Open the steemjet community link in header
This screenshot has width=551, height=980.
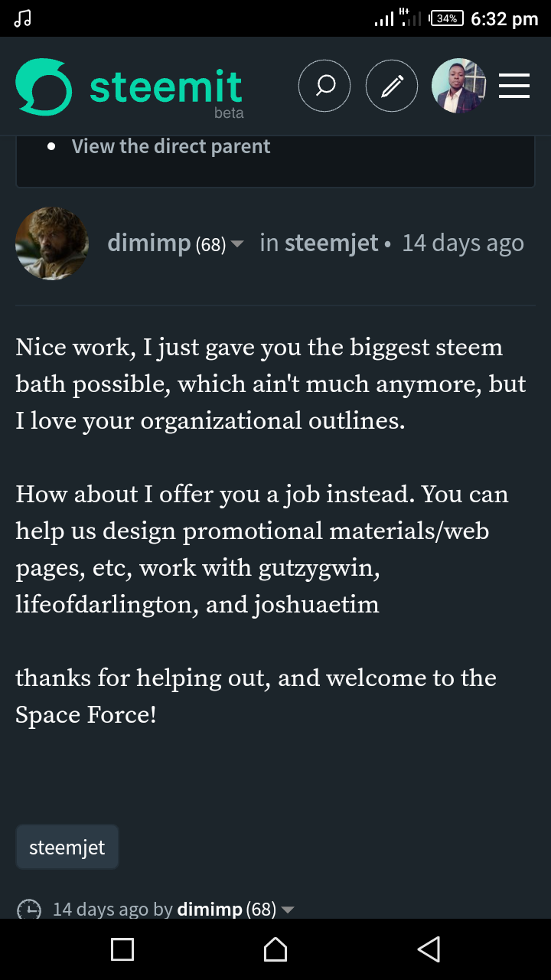point(331,243)
